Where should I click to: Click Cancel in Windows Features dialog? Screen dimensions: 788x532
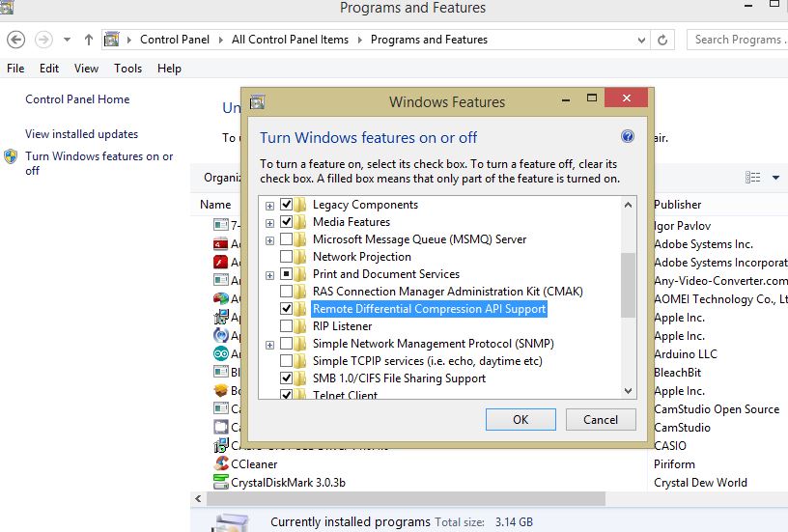coord(601,419)
